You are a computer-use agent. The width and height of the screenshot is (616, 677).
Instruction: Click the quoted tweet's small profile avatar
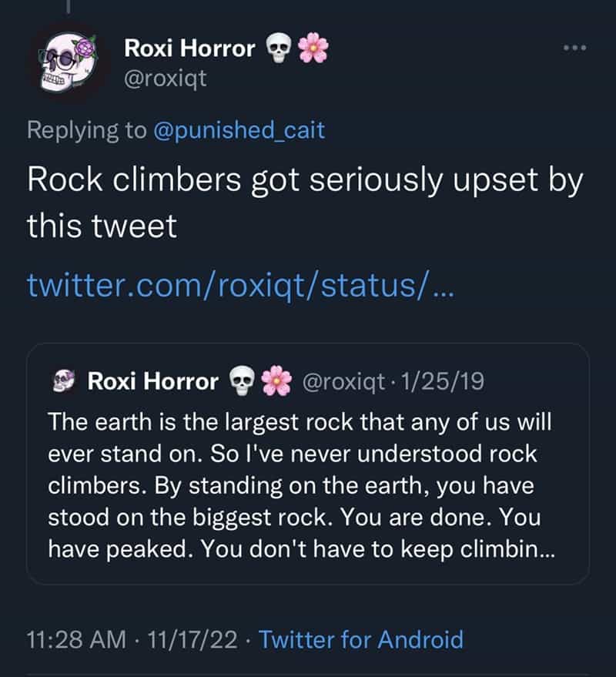point(65,379)
